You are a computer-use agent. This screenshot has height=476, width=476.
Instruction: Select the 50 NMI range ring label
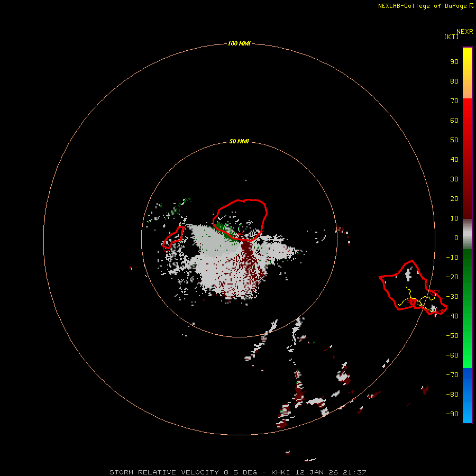point(239,141)
